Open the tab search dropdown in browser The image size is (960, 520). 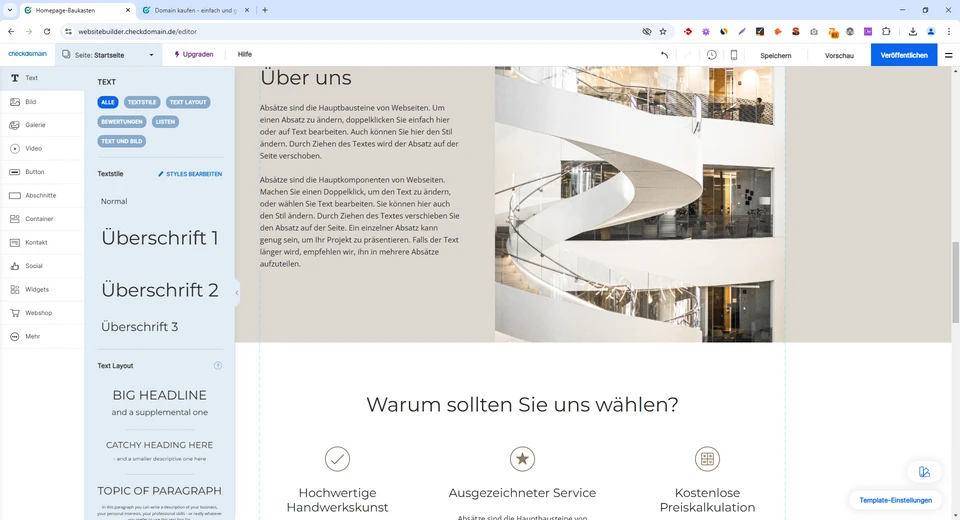tap(10, 10)
